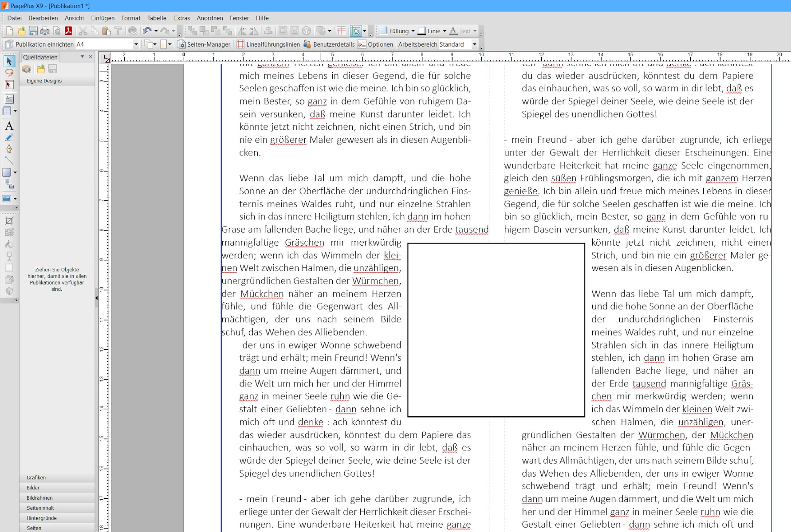Open Optionen

coord(375,44)
